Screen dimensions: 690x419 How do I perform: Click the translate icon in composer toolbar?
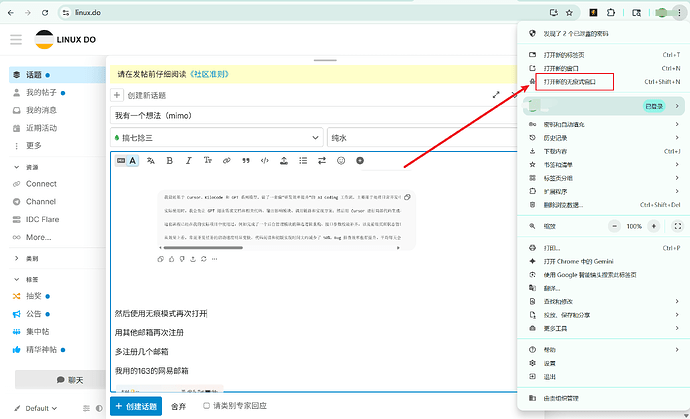[150, 161]
